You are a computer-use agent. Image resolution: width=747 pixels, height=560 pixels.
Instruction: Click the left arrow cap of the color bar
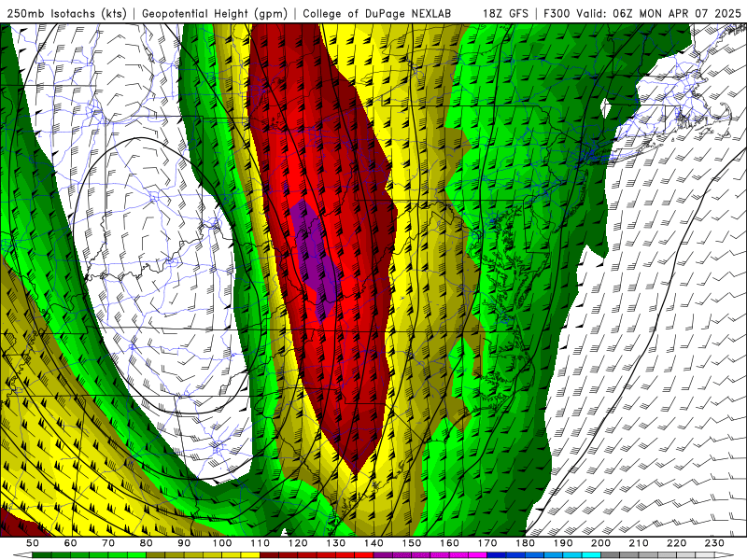(22, 555)
